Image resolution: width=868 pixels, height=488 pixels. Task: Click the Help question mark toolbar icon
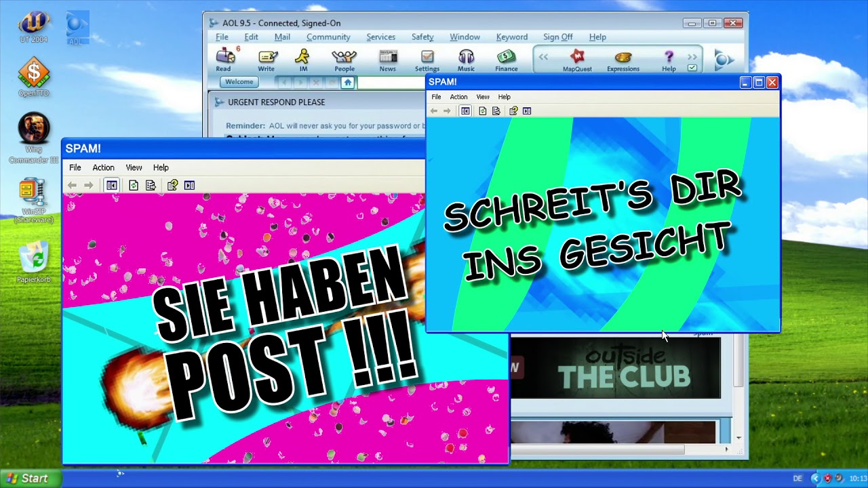pyautogui.click(x=669, y=60)
